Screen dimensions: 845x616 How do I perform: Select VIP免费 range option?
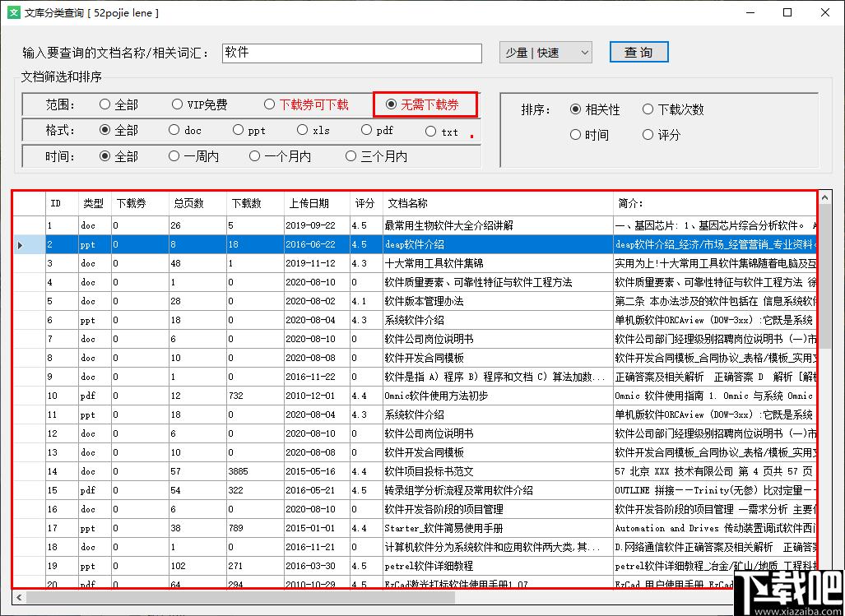click(199, 104)
